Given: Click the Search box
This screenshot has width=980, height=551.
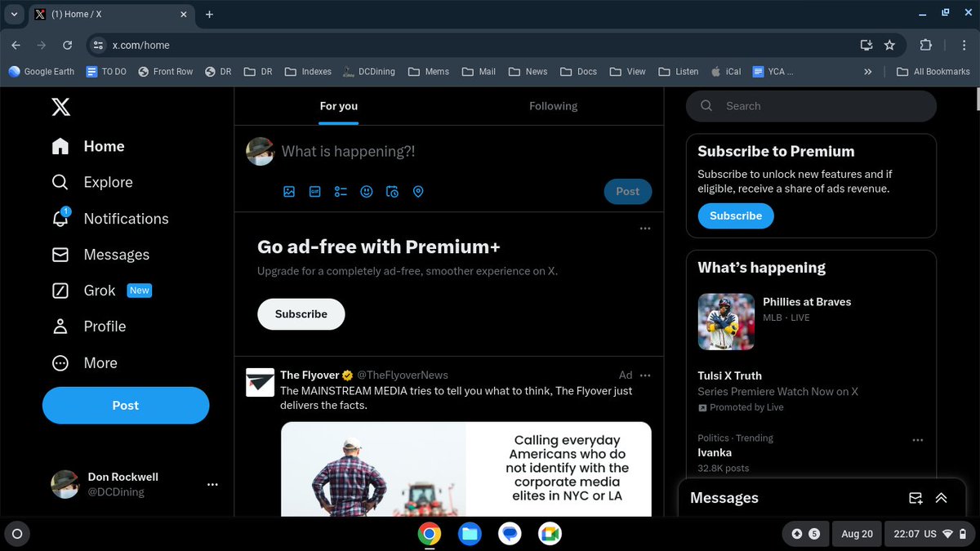Looking at the screenshot, I should click(811, 106).
